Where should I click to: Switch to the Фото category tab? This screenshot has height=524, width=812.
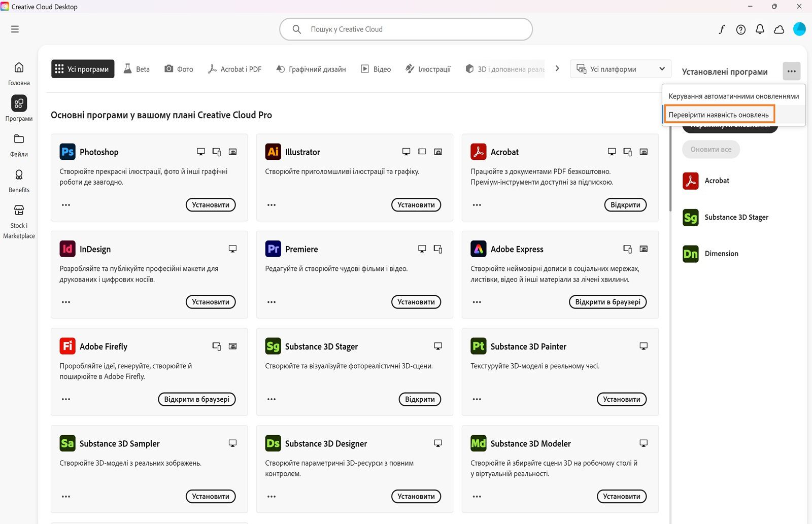tap(179, 69)
